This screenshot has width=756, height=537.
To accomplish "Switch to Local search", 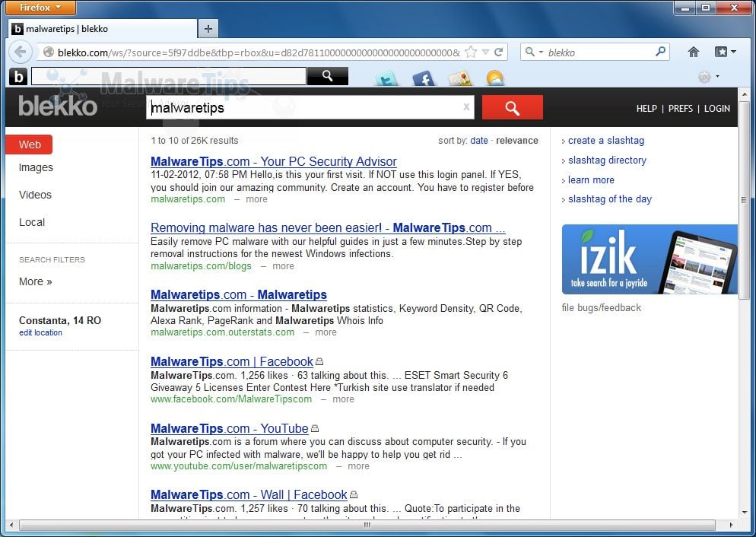I will (x=32, y=222).
